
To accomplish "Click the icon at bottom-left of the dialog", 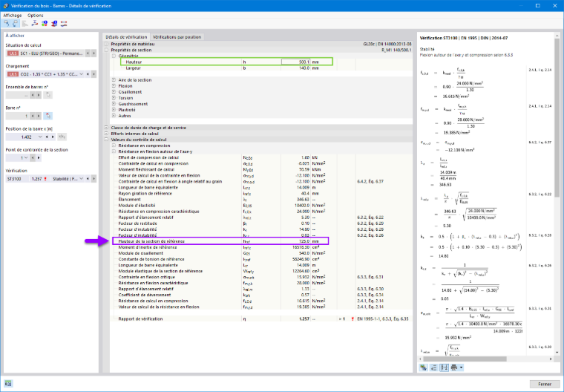I will pos(8,384).
